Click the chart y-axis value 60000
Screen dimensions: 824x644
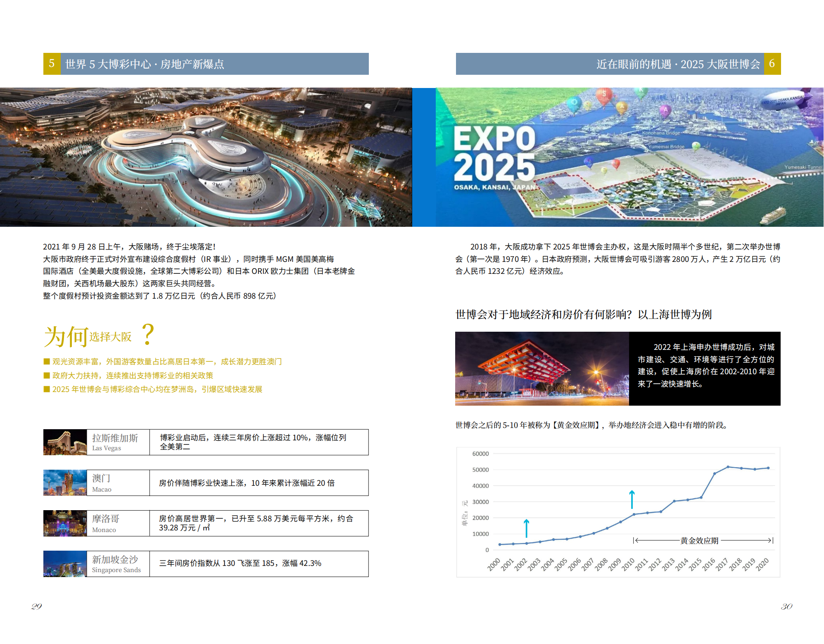point(480,454)
